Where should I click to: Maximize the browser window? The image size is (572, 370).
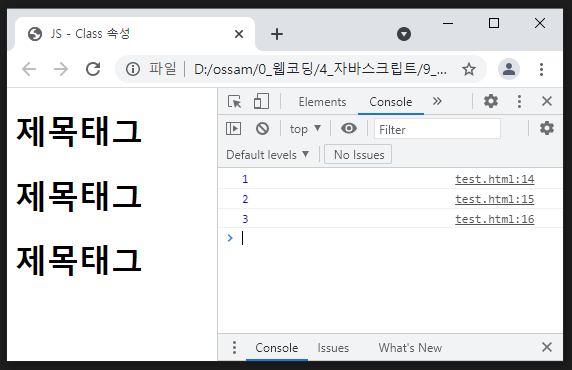tap(494, 23)
